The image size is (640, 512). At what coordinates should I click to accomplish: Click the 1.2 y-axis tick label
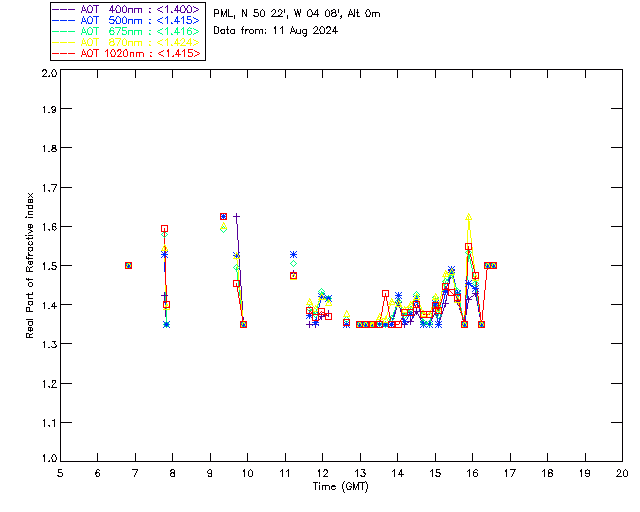tap(49, 384)
